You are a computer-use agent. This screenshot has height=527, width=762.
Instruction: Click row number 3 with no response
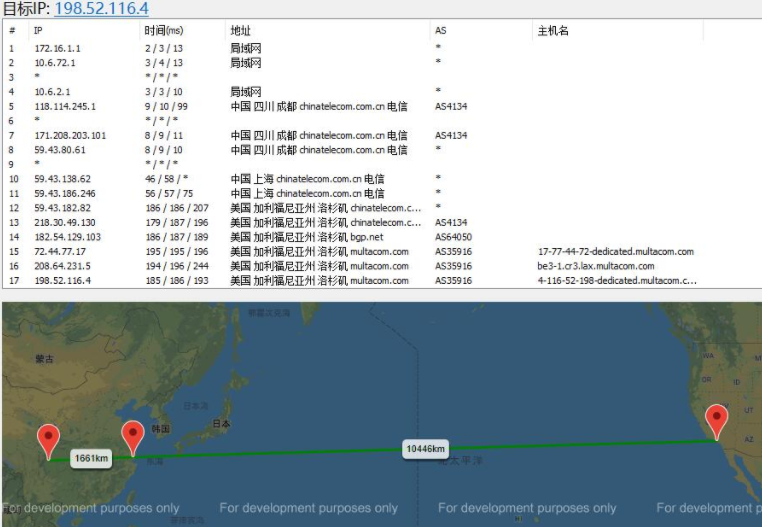point(11,77)
